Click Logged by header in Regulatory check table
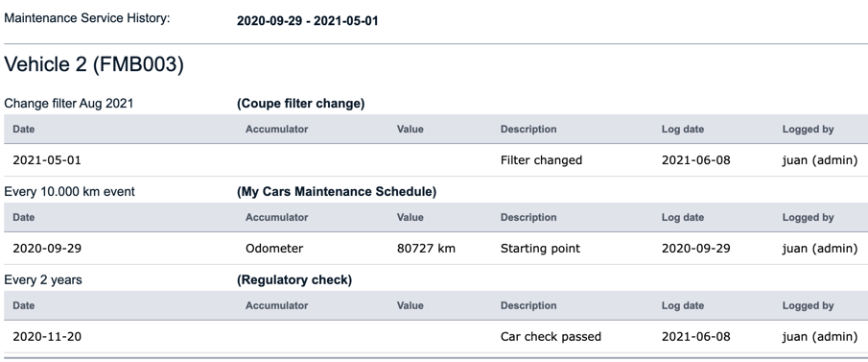The width and height of the screenshot is (868, 362). coord(808,305)
